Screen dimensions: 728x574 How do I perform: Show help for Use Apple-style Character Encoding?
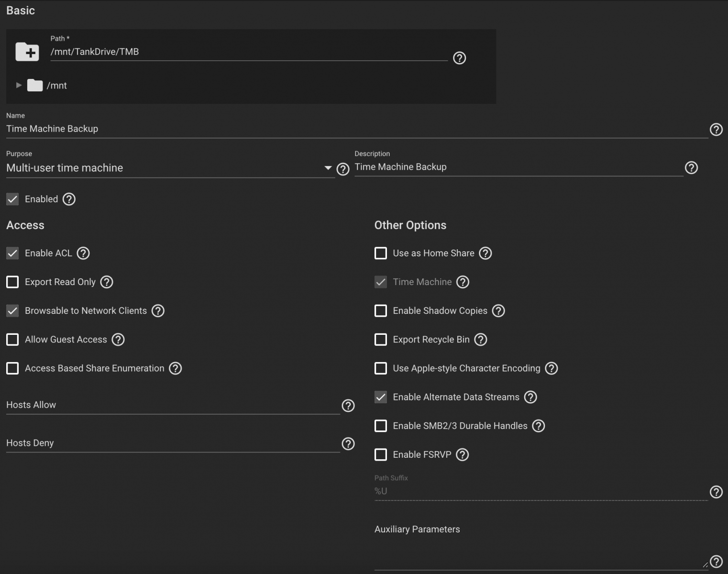pos(552,368)
